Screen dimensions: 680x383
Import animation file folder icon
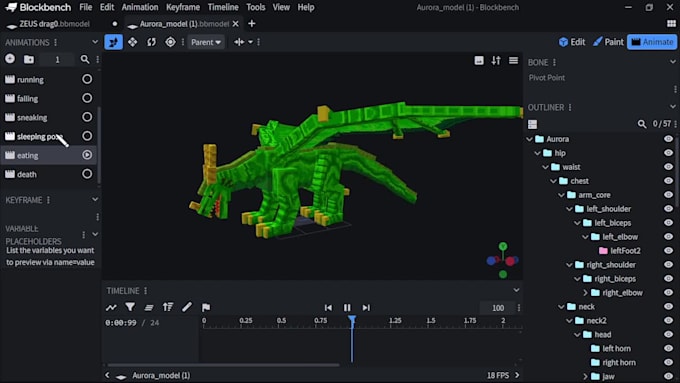coord(29,59)
